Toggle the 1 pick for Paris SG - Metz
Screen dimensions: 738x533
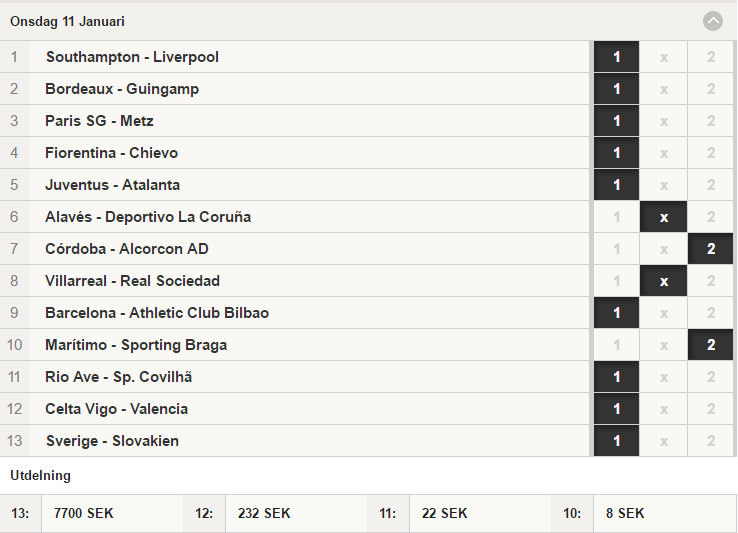click(617, 121)
